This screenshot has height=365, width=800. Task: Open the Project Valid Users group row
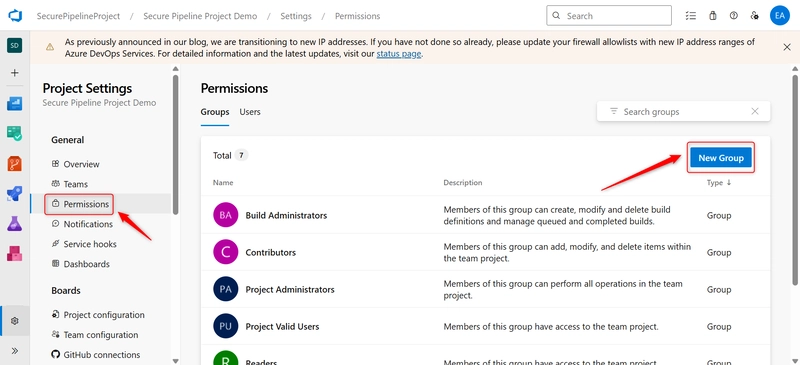[x=485, y=326]
